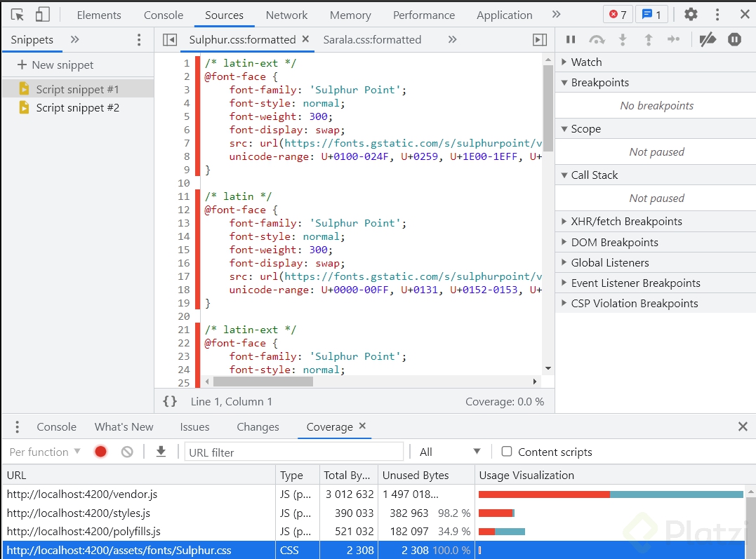Select Script snippet #2
Image resolution: width=756 pixels, height=559 pixels.
click(x=78, y=107)
